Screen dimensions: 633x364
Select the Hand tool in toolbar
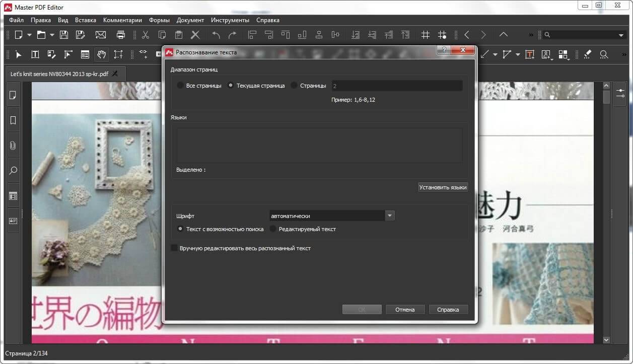click(x=101, y=54)
